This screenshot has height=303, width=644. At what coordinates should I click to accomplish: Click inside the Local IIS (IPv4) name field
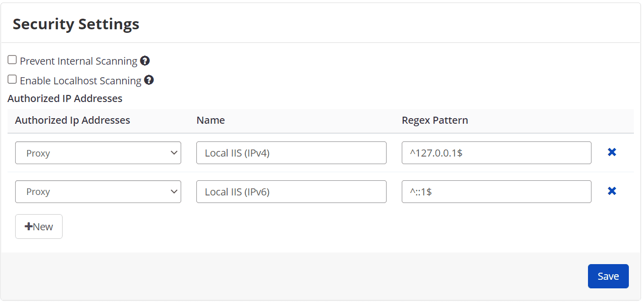(291, 152)
